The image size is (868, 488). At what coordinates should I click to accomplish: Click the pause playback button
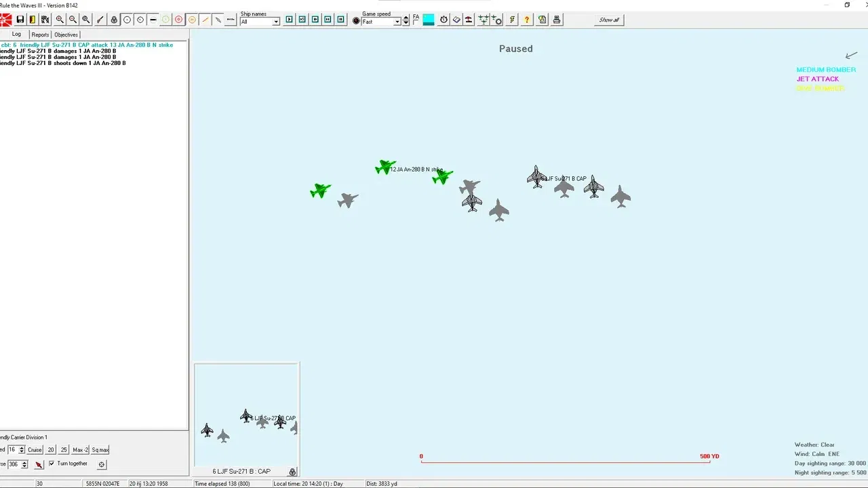click(x=341, y=19)
